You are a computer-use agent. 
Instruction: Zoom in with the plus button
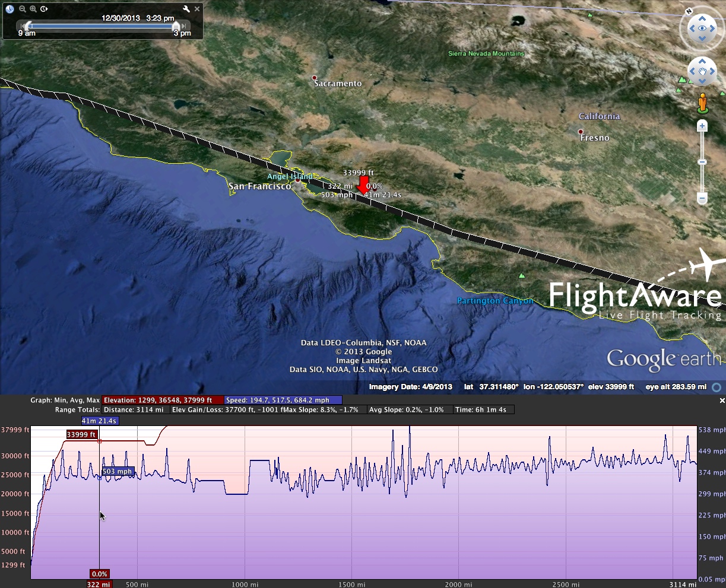(x=702, y=126)
